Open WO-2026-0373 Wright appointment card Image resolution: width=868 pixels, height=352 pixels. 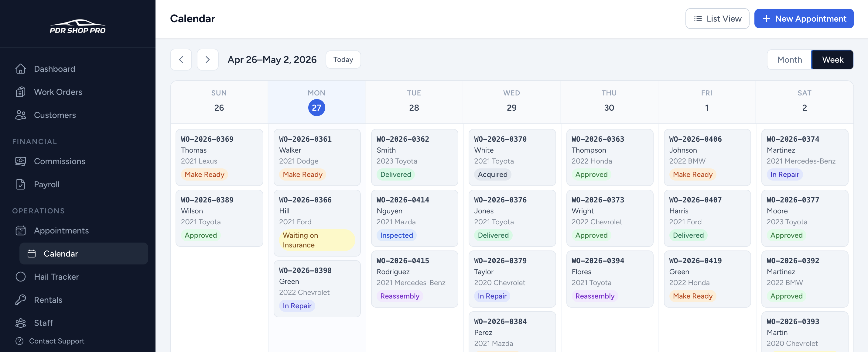[610, 218]
